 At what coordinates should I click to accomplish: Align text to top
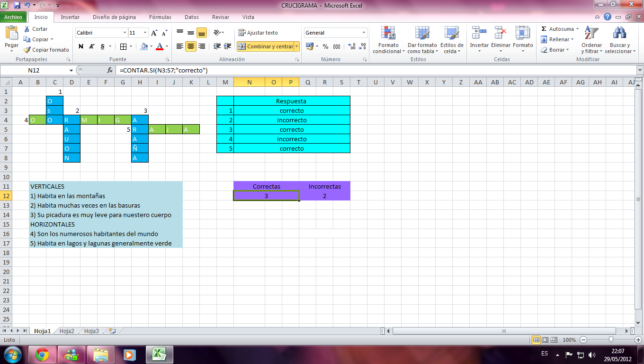pyautogui.click(x=180, y=33)
